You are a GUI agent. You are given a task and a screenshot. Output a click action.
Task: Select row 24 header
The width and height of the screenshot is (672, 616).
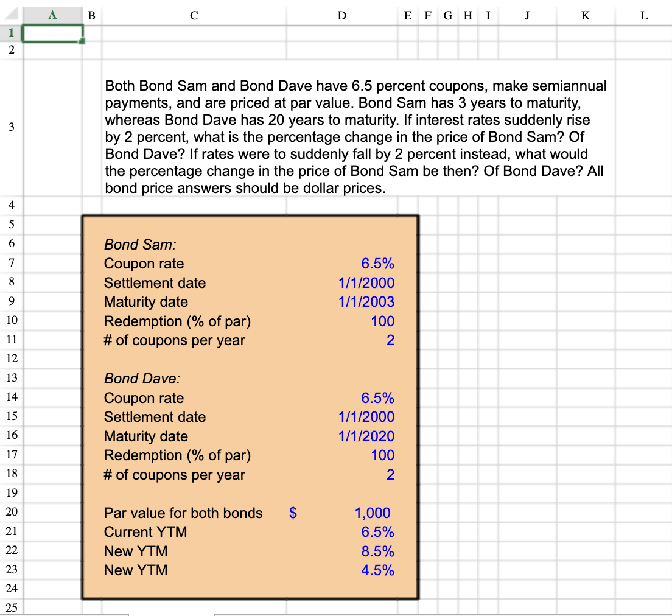coord(12,588)
